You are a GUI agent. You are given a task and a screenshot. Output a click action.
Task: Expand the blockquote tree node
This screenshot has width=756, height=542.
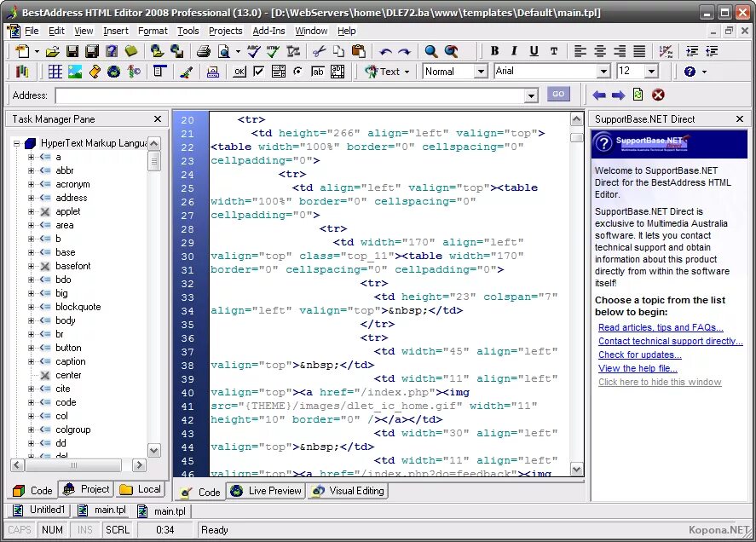tap(31, 307)
